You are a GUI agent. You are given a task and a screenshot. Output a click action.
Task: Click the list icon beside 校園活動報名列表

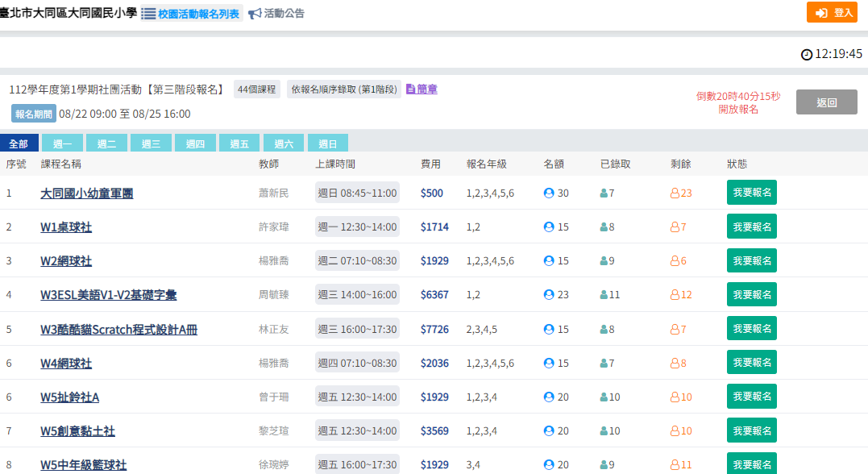[x=148, y=14]
